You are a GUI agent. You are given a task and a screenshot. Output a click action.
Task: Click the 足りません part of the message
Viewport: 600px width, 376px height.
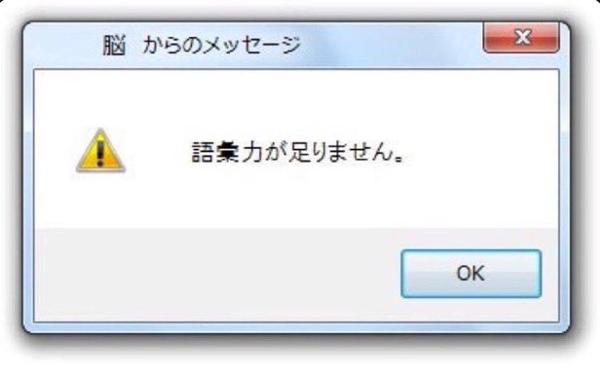pyautogui.click(x=340, y=152)
